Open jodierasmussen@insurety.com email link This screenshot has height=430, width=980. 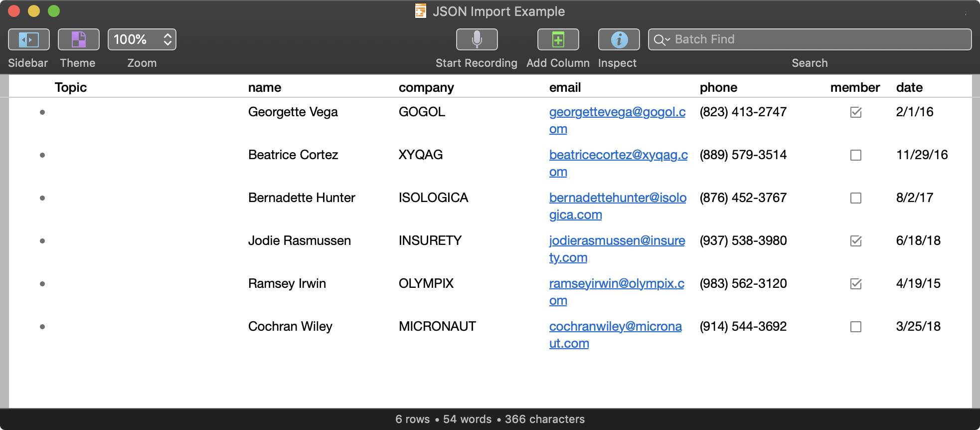coord(617,241)
